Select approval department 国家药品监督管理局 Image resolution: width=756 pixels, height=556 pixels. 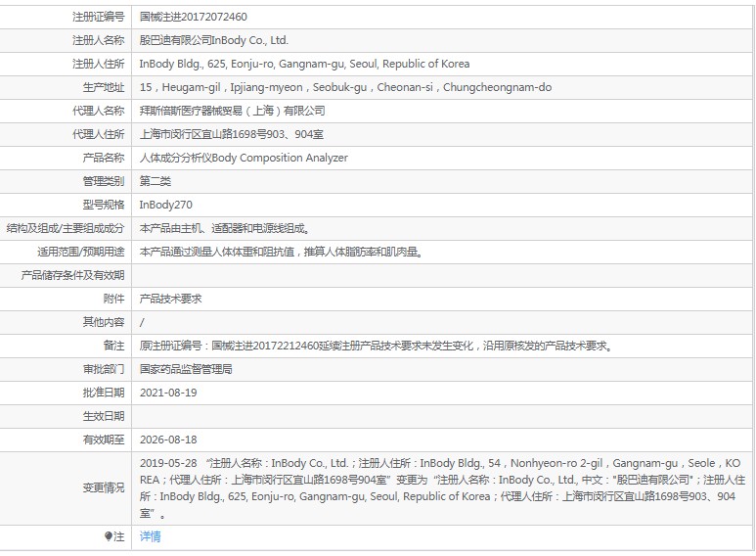point(186,369)
